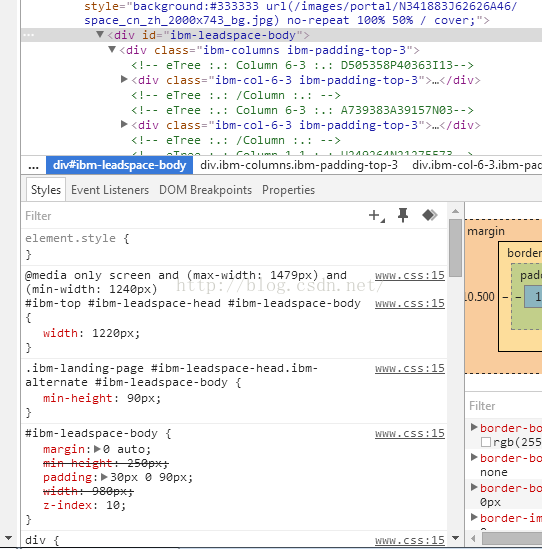The width and height of the screenshot is (542, 549).
Task: Open the DOM Breakpoints tab
Action: (x=206, y=190)
